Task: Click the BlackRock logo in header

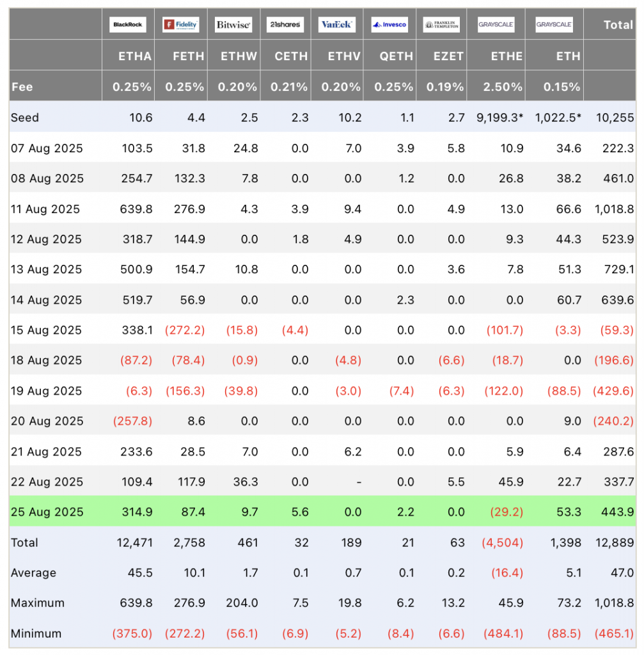Action: click(128, 25)
